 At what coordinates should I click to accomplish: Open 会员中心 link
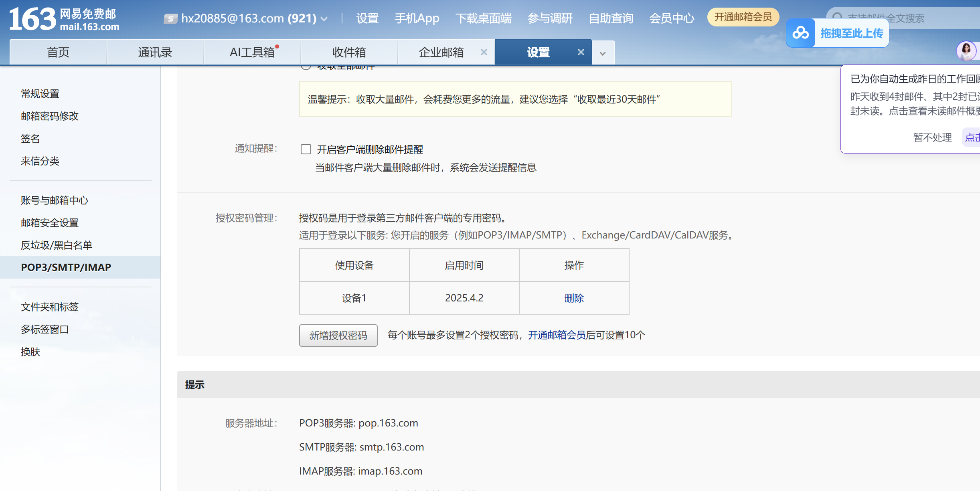[x=672, y=18]
